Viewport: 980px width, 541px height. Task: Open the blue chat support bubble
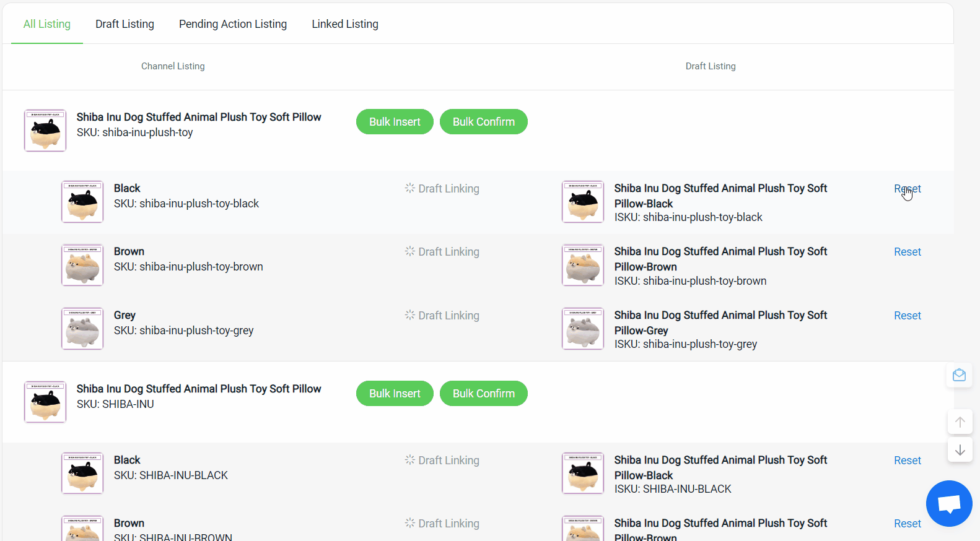[948, 503]
